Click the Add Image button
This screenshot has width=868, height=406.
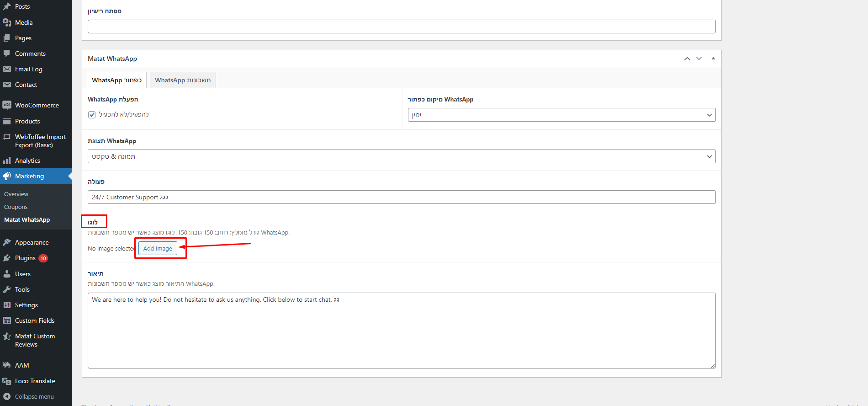click(x=158, y=249)
